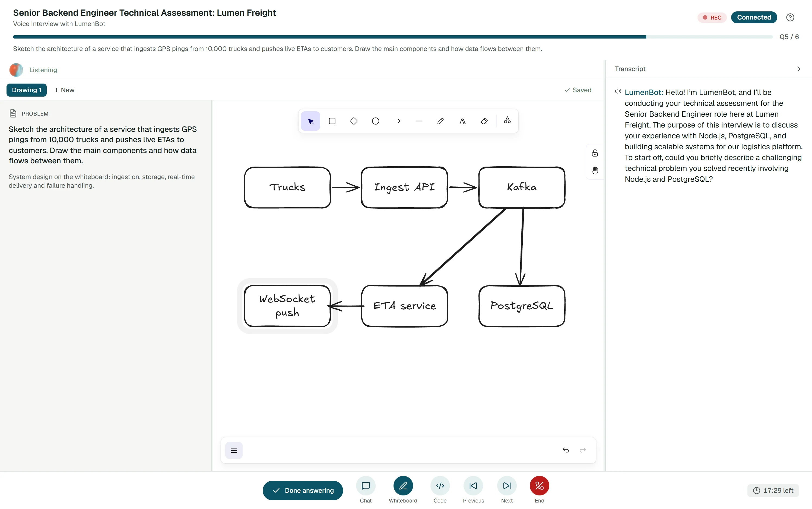Activate the hand pan tool

595,170
